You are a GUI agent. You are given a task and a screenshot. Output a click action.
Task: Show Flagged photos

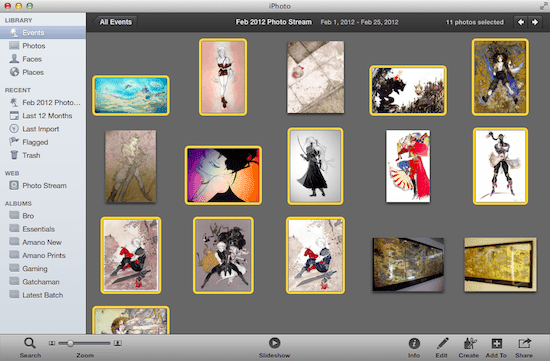(x=43, y=142)
